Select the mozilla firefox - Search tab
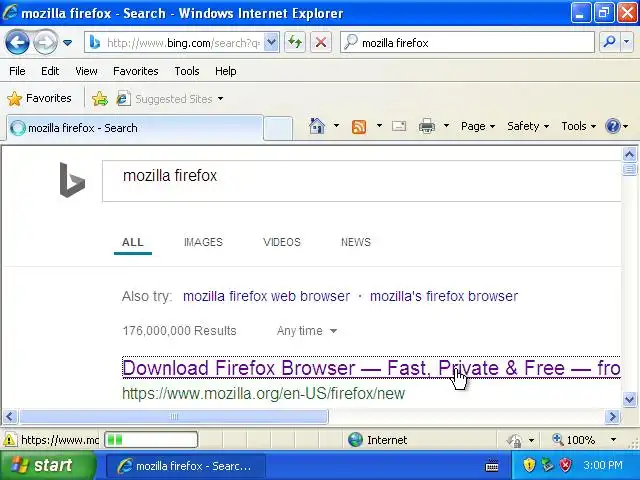This screenshot has width=640, height=480. pos(134,128)
